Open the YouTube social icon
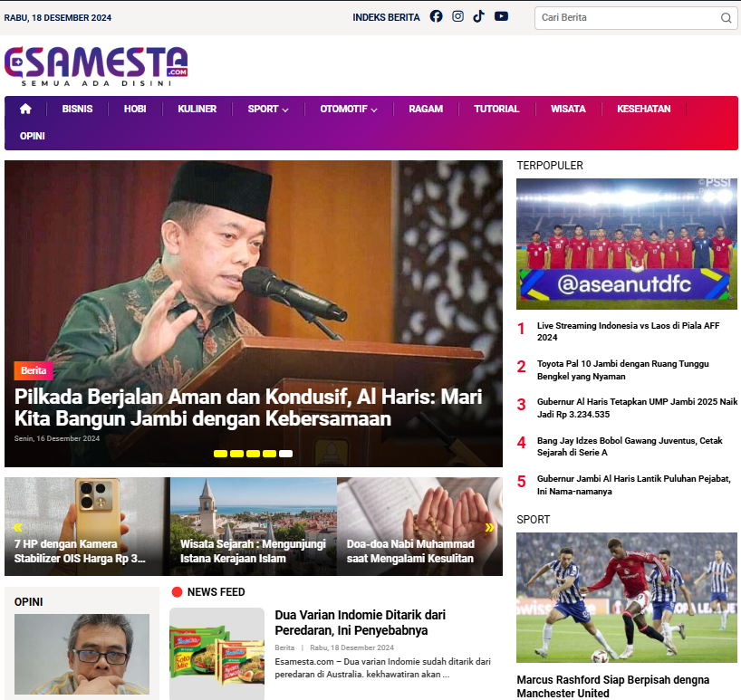The image size is (741, 700). [x=501, y=16]
